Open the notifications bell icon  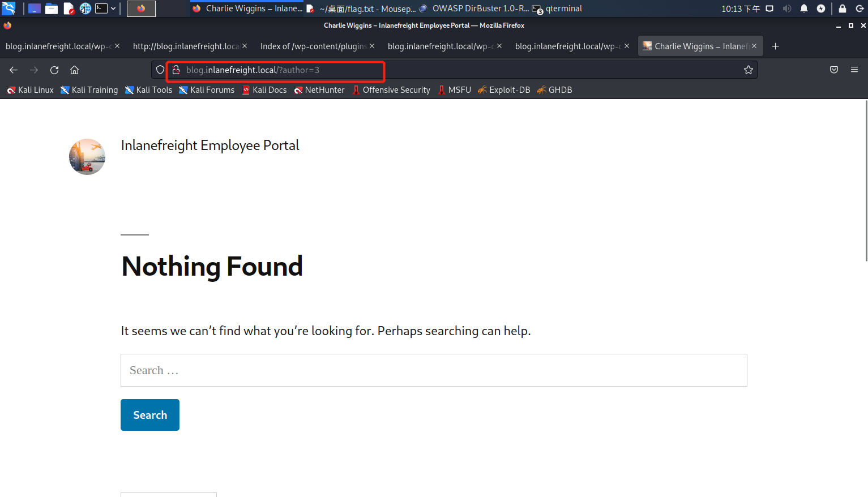tap(804, 8)
